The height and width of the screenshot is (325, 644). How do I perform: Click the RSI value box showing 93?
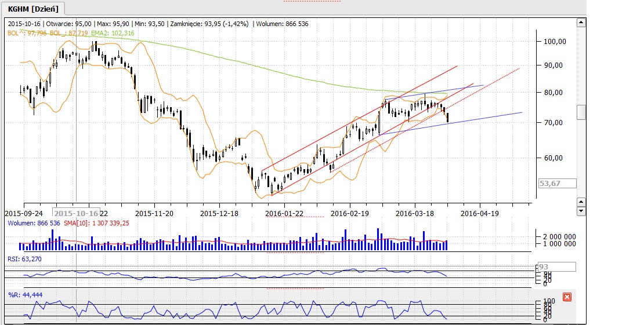point(556,266)
